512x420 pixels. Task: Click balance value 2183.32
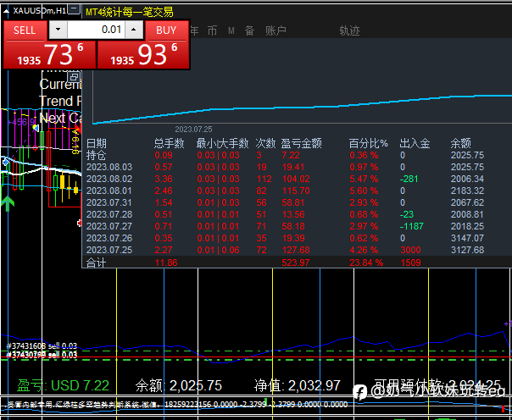point(467,191)
